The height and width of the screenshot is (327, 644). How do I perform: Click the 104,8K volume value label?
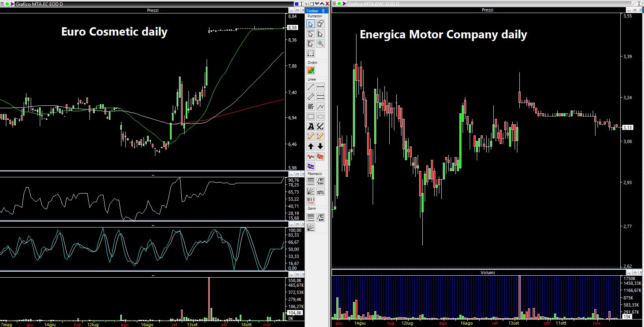click(295, 313)
